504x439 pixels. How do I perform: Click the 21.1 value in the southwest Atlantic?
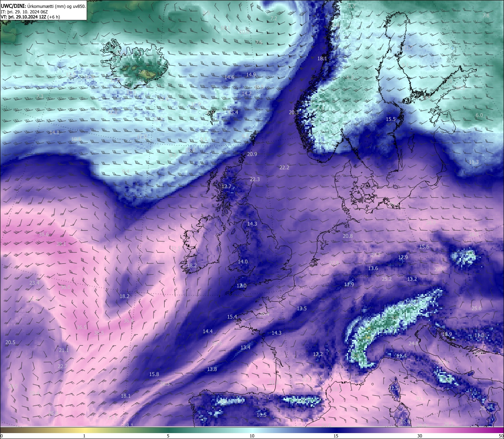(x=63, y=350)
